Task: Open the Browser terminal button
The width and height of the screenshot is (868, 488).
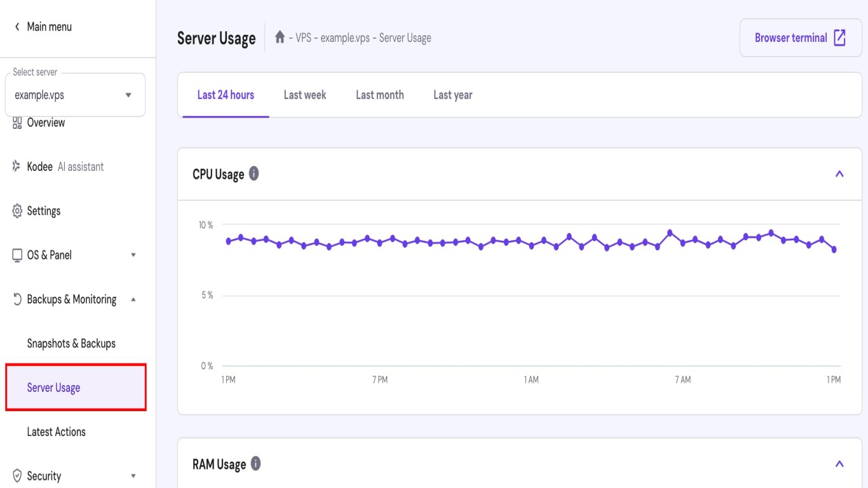Action: click(x=800, y=37)
